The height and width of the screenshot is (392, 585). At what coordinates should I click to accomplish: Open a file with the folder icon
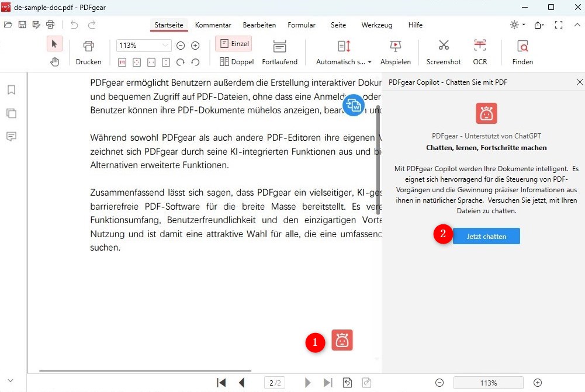click(x=8, y=25)
